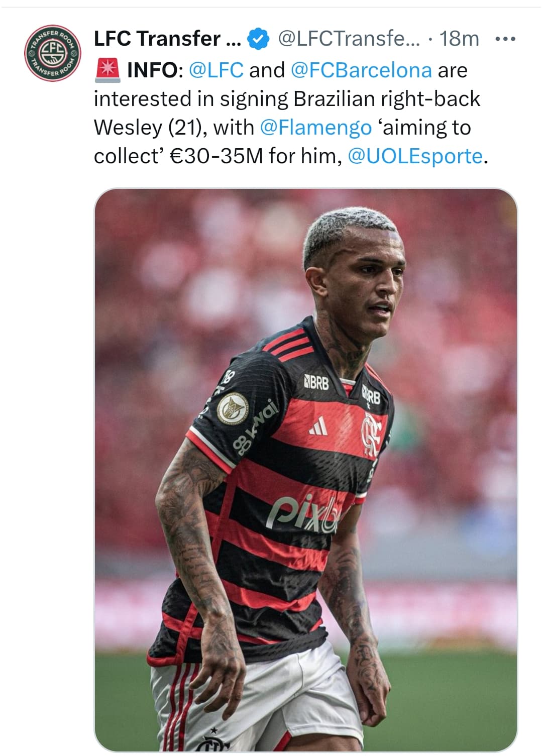
Task: Open the @UOLEsporte mention
Action: tap(415, 156)
